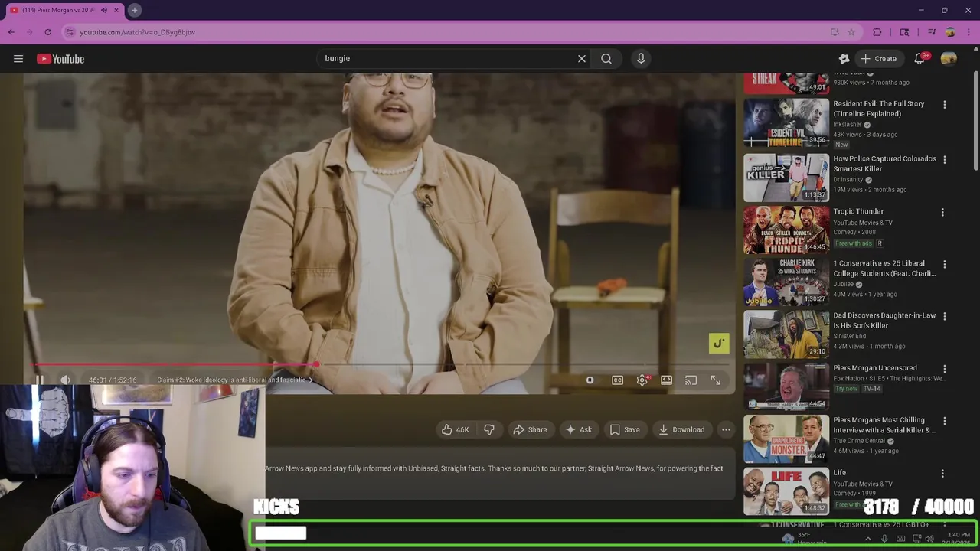Toggle the autoplay switch in the player
Image resolution: width=980 pixels, height=551 pixels.
coord(590,380)
